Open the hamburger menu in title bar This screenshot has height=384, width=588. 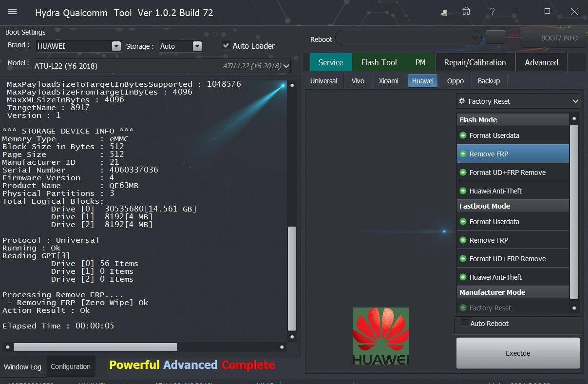coord(13,12)
